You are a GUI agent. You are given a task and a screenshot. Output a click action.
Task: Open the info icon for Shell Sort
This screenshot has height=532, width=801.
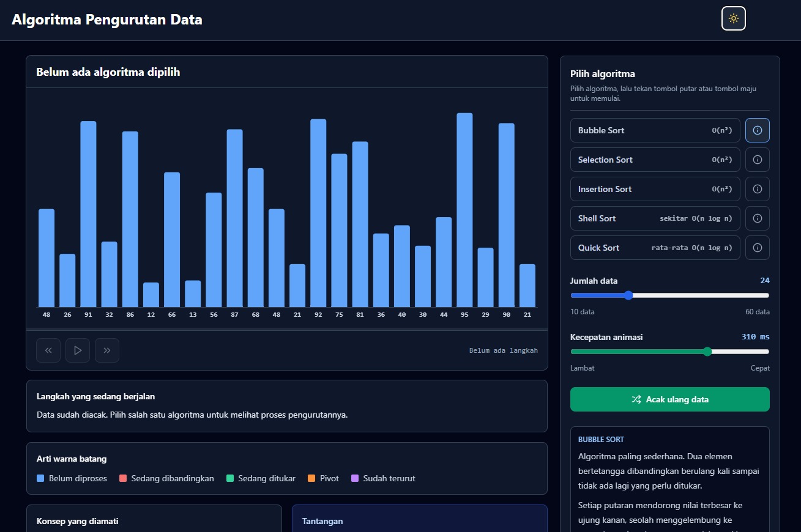(x=758, y=218)
